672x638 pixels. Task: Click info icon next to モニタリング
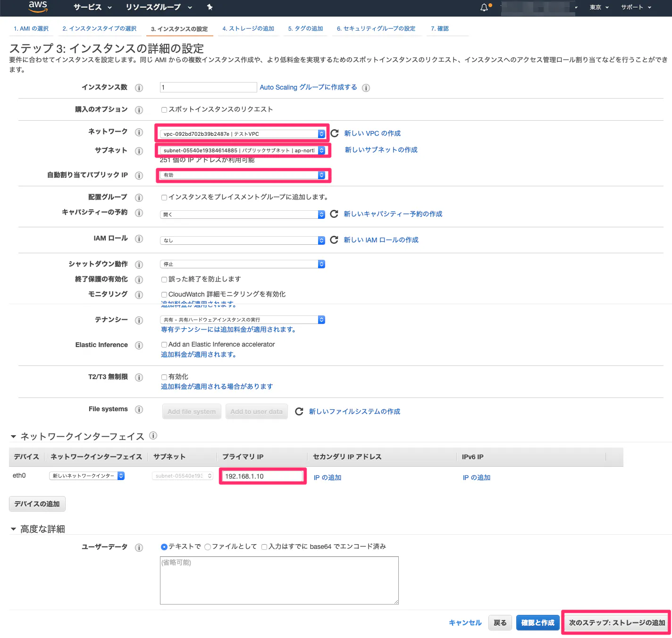coord(139,295)
